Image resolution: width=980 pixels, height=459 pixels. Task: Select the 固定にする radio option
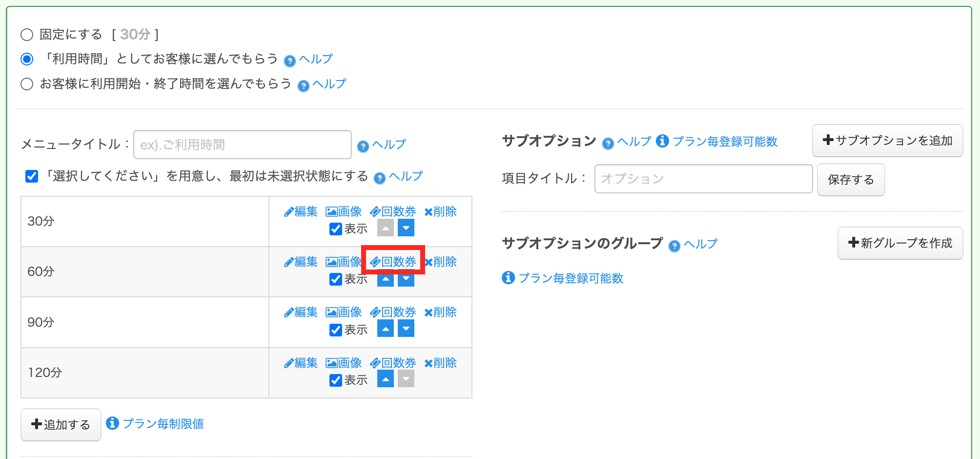point(27,35)
